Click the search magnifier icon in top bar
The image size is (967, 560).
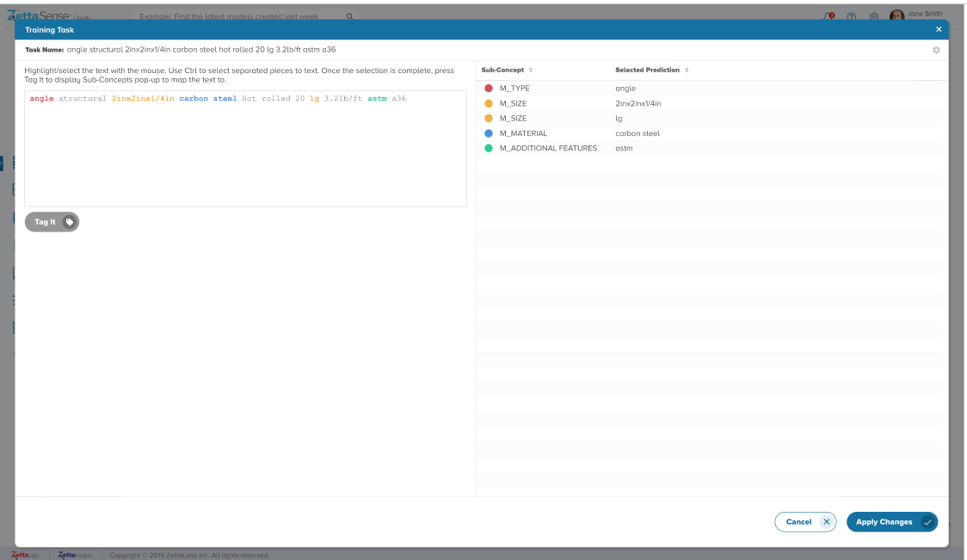(349, 16)
